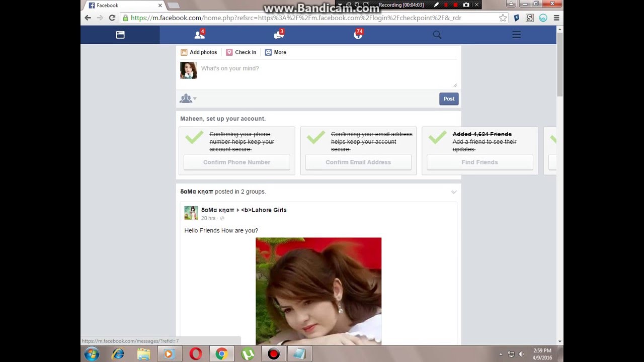This screenshot has height=362, width=644.
Task: Click profile picture beside composer
Action: [x=189, y=70]
